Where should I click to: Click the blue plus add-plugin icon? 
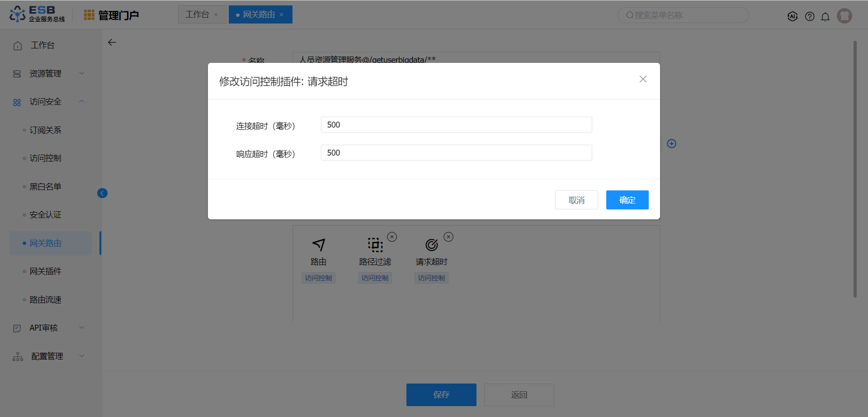[672, 143]
